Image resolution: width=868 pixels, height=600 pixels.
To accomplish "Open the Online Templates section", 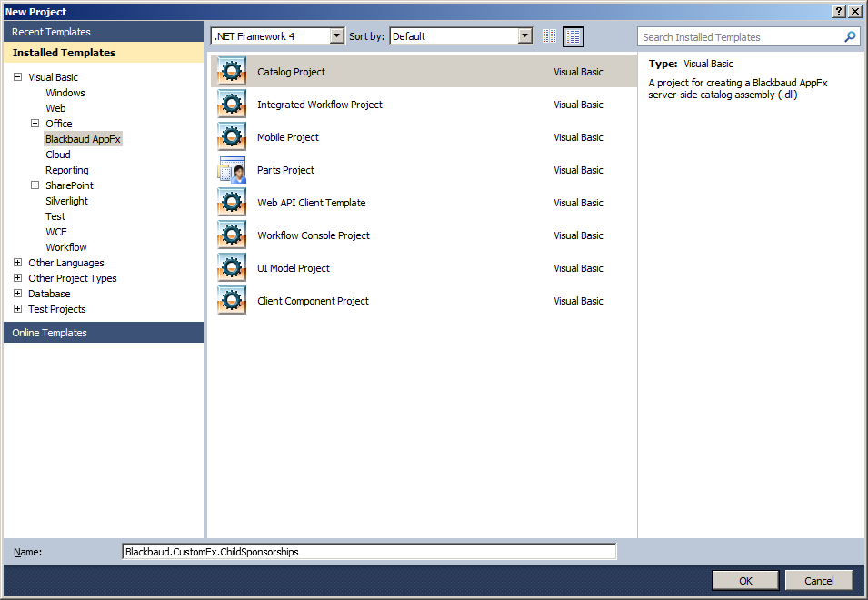I will 104,333.
